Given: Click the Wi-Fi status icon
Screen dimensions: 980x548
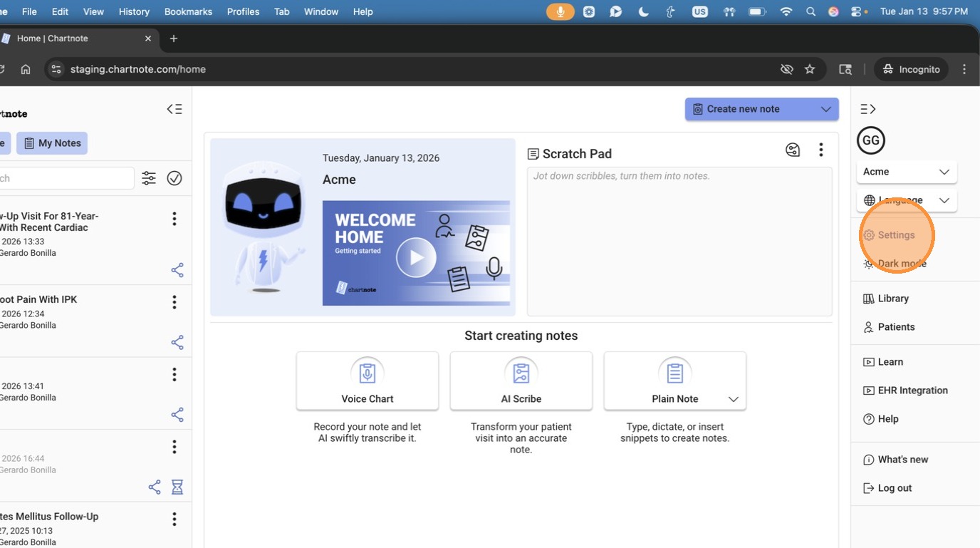Looking at the screenshot, I should (786, 11).
